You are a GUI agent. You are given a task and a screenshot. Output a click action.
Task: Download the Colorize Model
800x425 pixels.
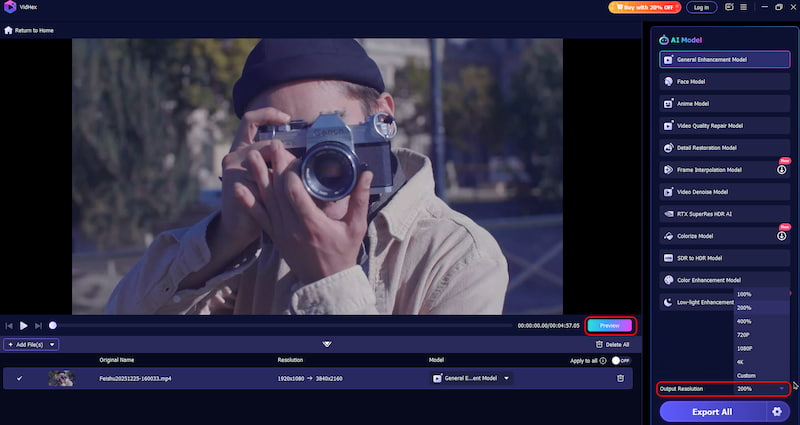781,236
